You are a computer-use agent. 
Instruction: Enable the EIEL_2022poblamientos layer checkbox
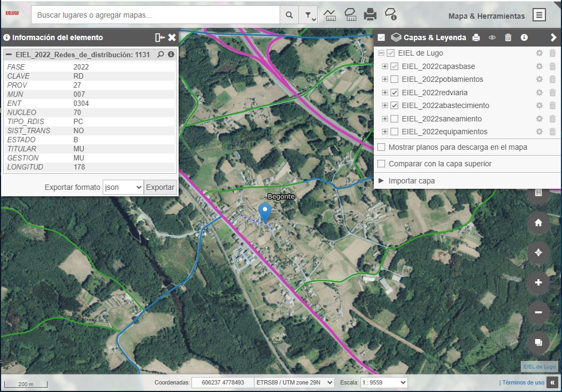[394, 79]
